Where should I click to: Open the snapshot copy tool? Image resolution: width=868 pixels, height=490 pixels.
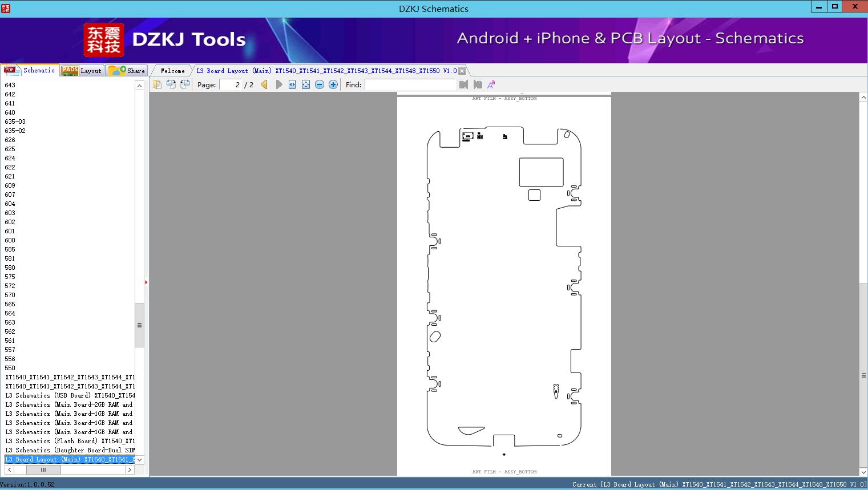[x=172, y=84]
